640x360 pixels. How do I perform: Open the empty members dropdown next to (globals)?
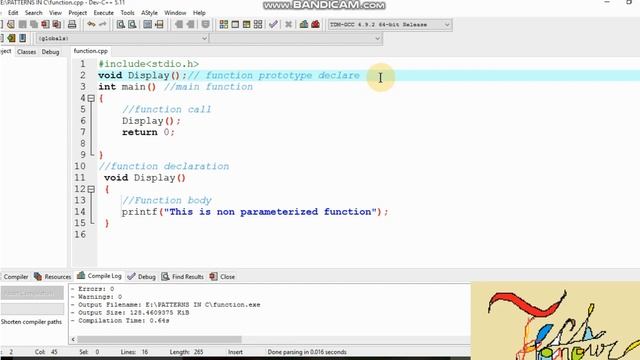coord(296,38)
